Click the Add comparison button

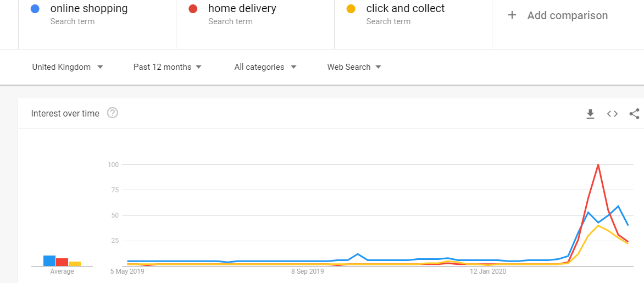(558, 15)
